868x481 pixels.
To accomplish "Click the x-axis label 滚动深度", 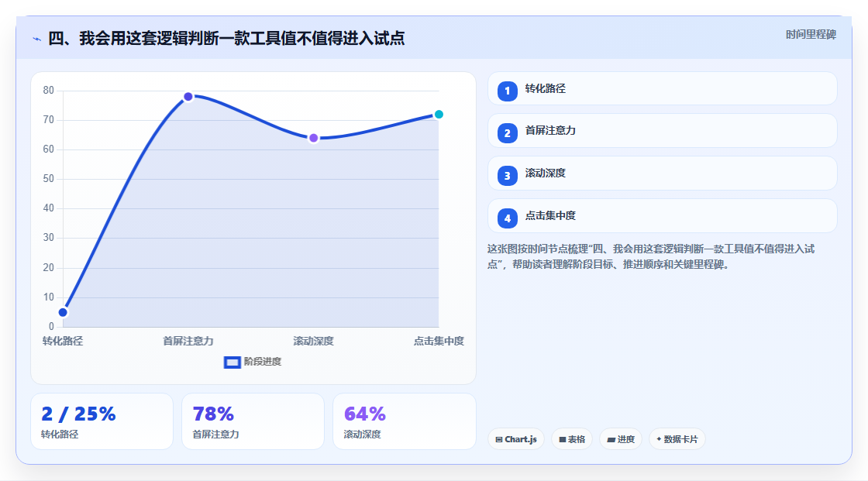I will tap(313, 341).
